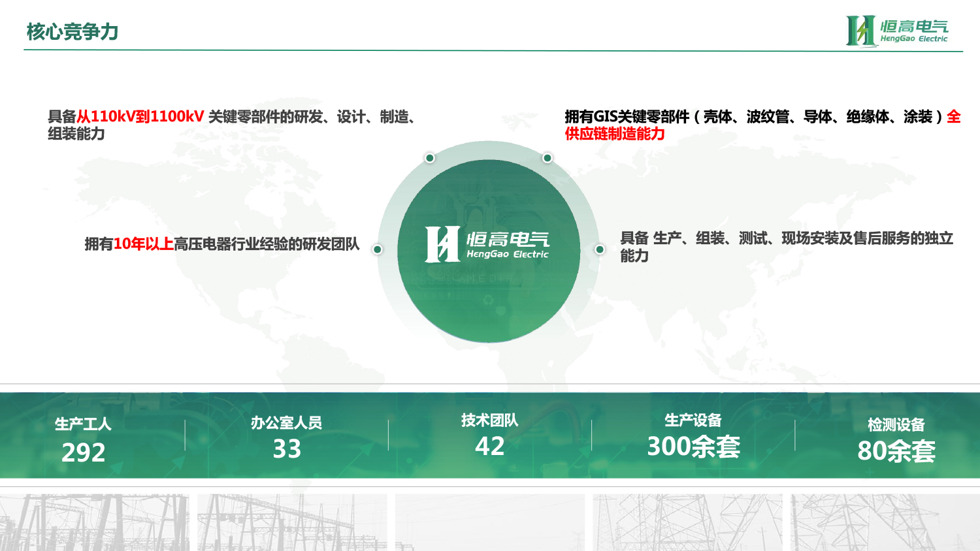The image size is (980, 551).
Task: Select the 拥有10年以上高压电器行业经验 text block
Action: [222, 244]
